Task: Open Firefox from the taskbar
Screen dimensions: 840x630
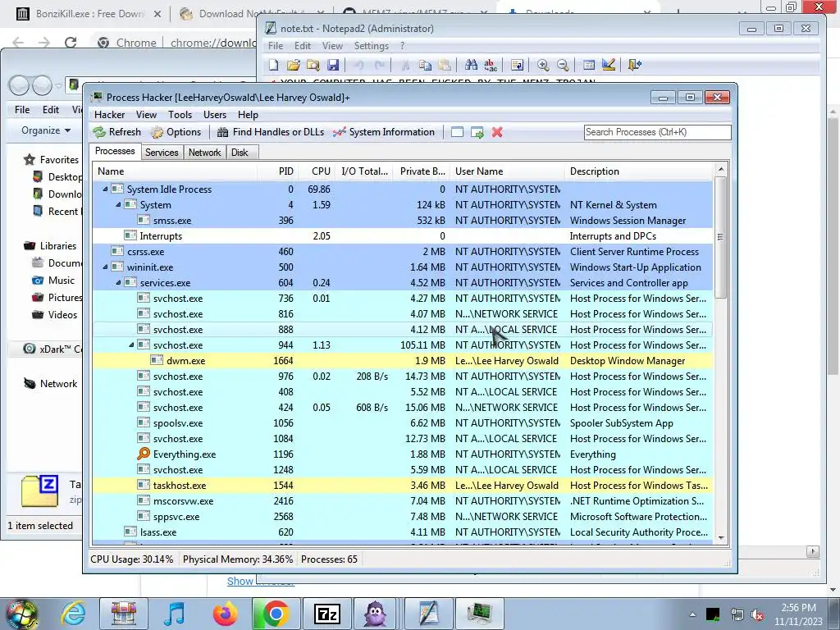Action: click(225, 614)
